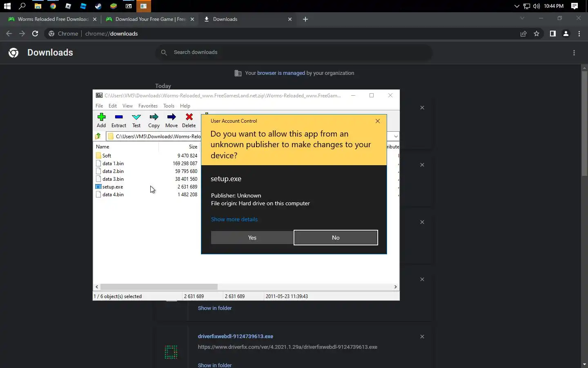The image size is (588, 368).
Task: Click the Search downloads field
Action: coord(294,52)
